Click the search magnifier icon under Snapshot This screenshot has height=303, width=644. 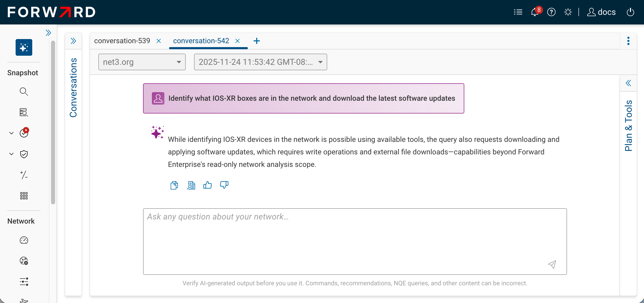(24, 92)
